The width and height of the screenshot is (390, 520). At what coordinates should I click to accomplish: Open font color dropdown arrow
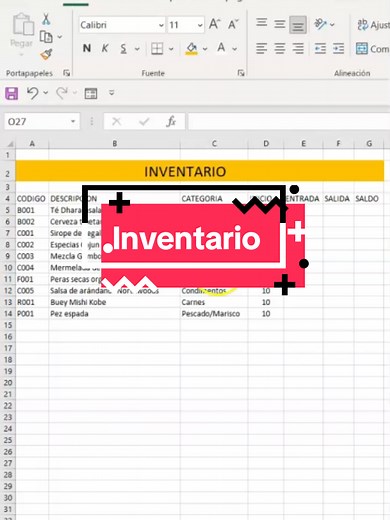click(x=235, y=49)
